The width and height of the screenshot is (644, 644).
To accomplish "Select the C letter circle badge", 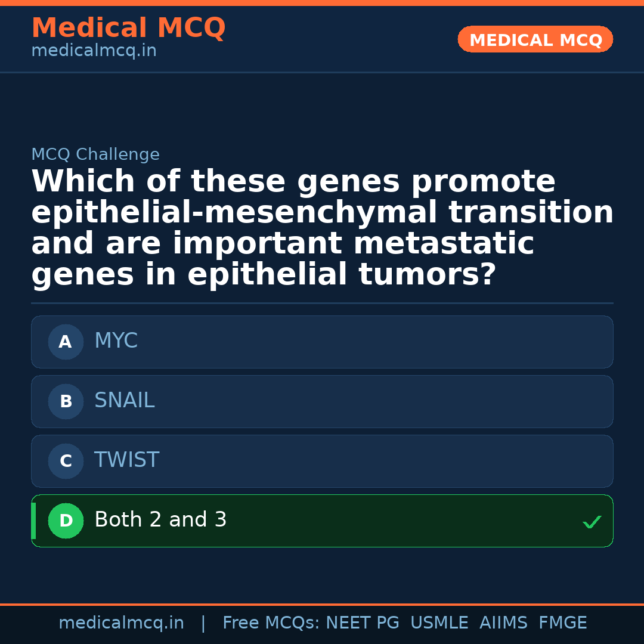I will (x=66, y=462).
